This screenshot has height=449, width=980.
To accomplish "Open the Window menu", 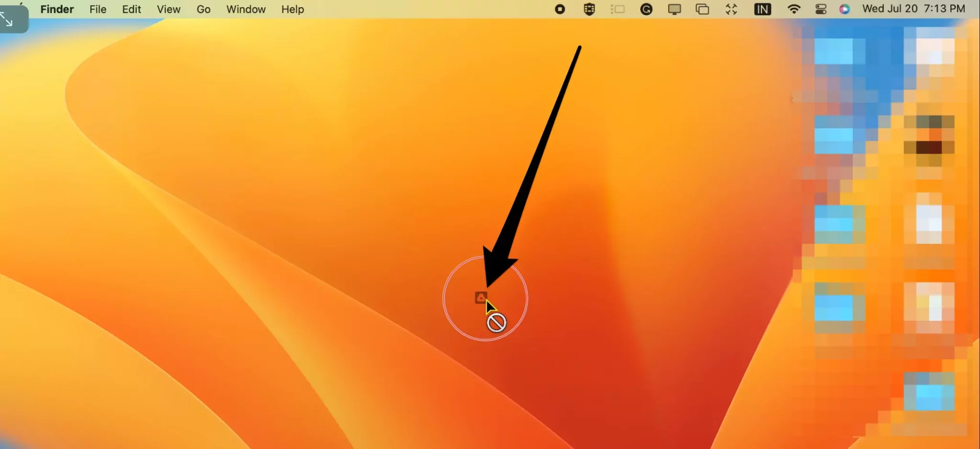I will [246, 9].
